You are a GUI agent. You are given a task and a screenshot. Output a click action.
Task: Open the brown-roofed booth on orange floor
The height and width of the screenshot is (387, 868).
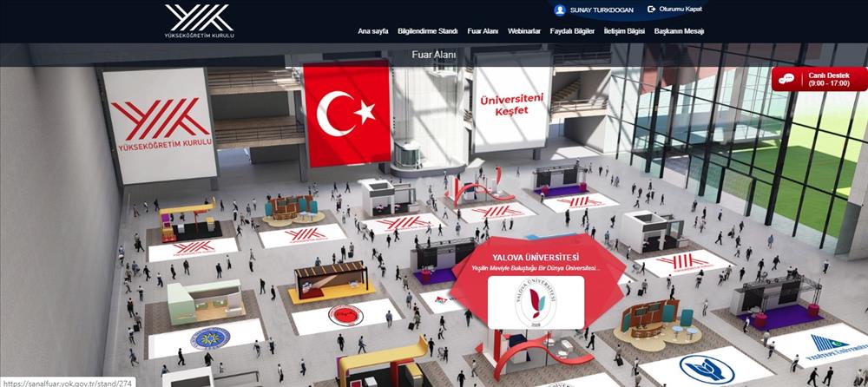[331, 280]
